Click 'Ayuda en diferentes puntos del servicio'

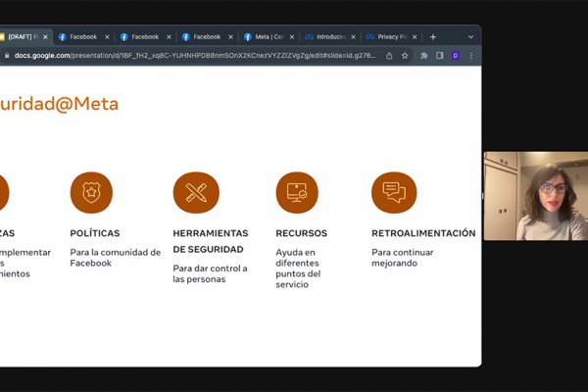click(298, 269)
